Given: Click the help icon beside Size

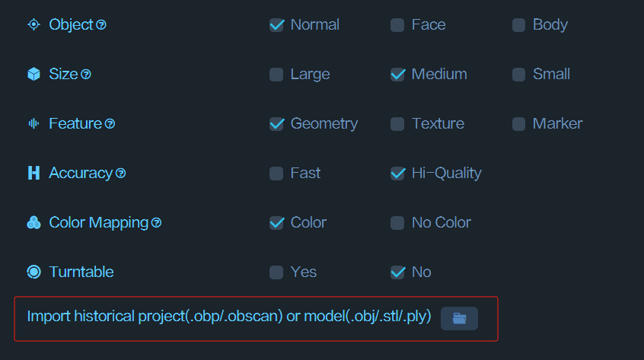Looking at the screenshot, I should [x=86, y=75].
